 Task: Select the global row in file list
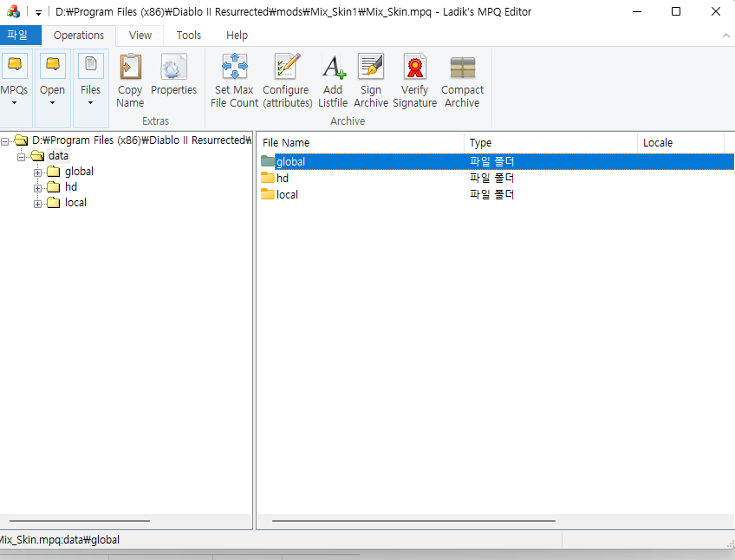497,161
